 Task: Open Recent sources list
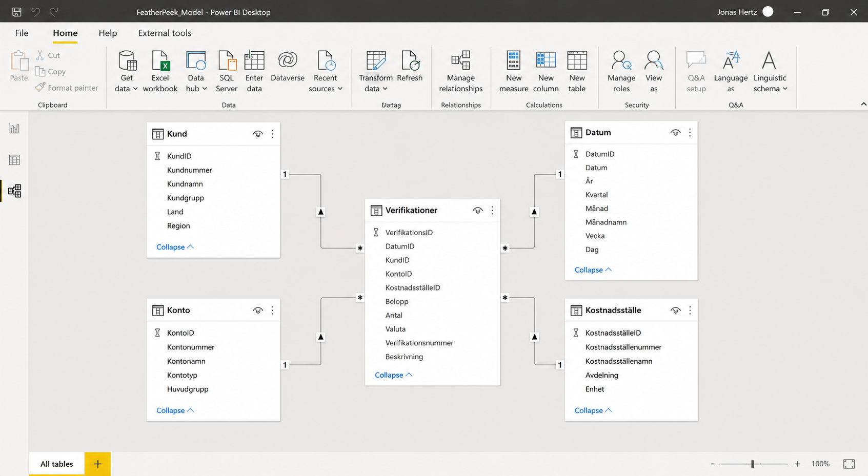(326, 71)
